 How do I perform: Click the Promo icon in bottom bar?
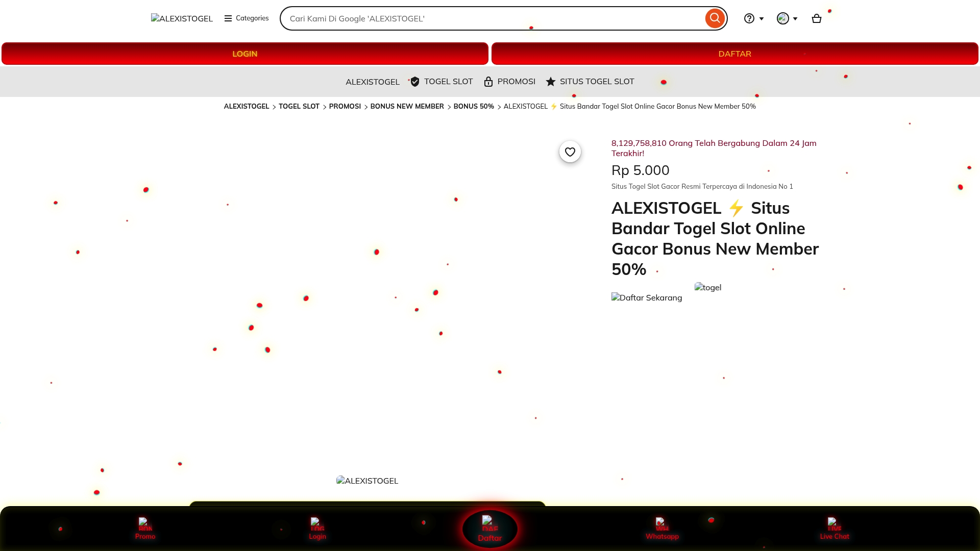click(x=145, y=529)
